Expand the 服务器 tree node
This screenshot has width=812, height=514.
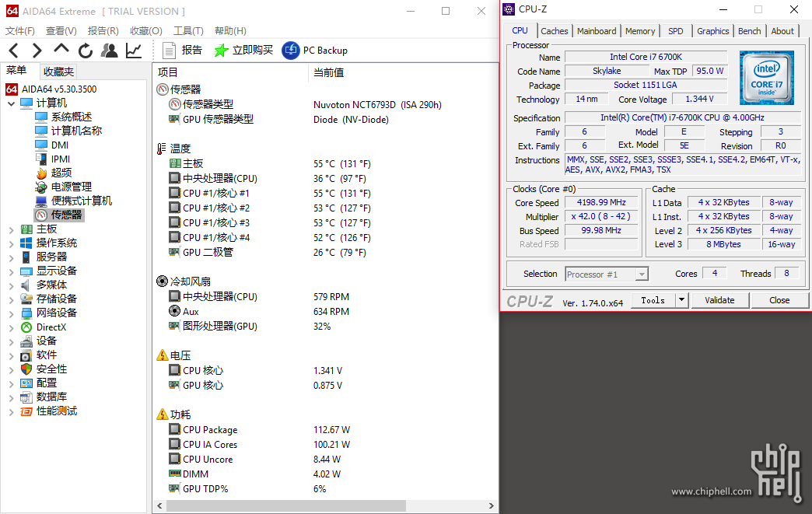pos(12,257)
